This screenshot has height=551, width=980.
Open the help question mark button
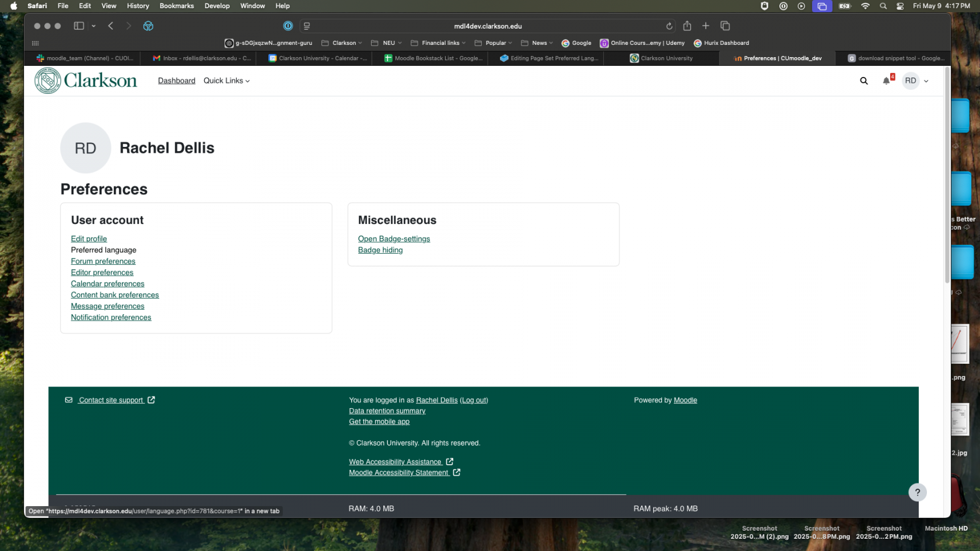(x=918, y=492)
